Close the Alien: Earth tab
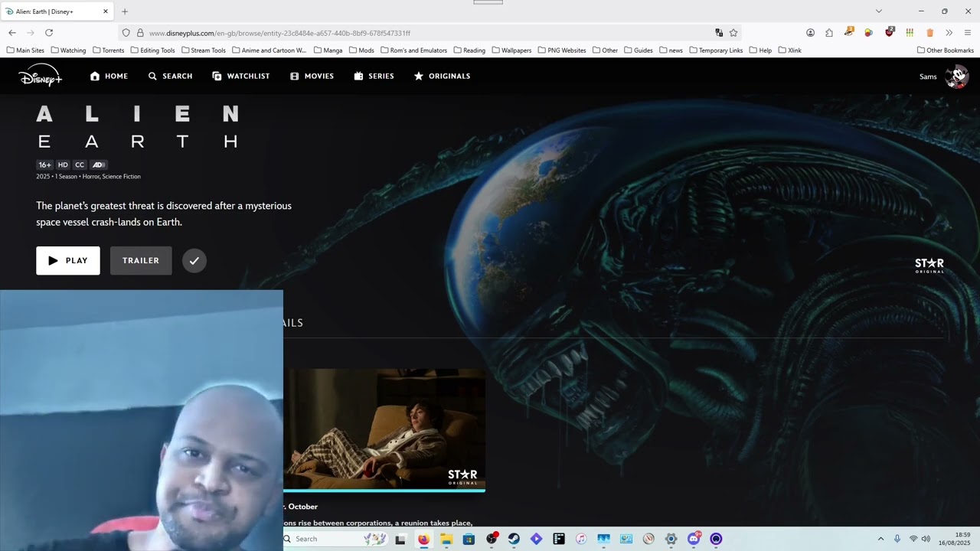The width and height of the screenshot is (980, 551). (106, 11)
